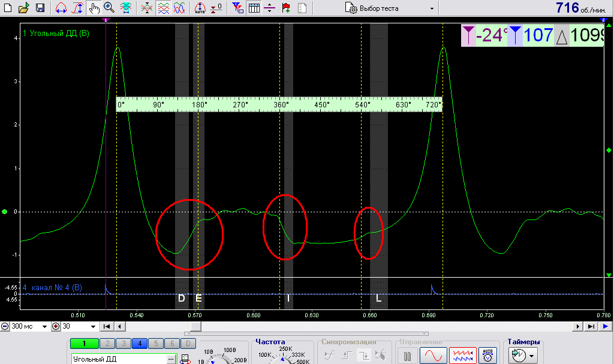Viewport: 614px width, 364px height.
Task: Click the zero level reset icon
Action: [x=216, y=7]
